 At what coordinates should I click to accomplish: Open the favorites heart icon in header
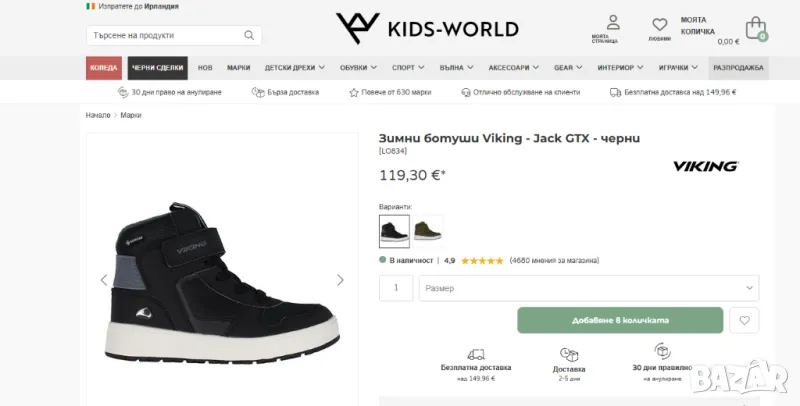click(660, 28)
